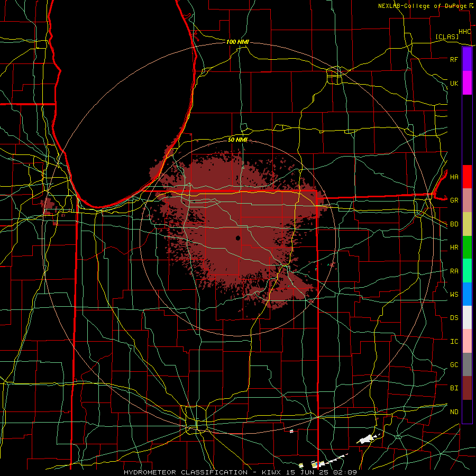The height and width of the screenshot is (476, 476).
Task: Click the BD legend label
Action: click(x=454, y=224)
